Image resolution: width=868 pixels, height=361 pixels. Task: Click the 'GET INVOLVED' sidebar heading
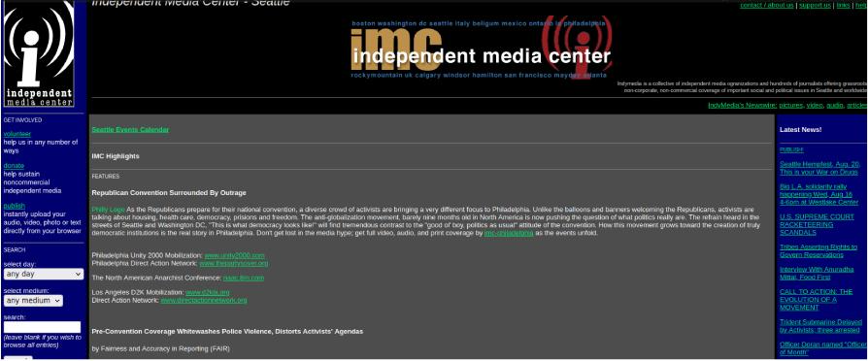click(x=22, y=120)
